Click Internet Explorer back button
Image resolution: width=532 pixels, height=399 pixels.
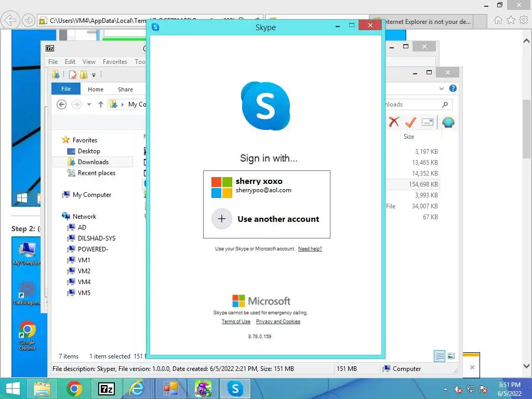[10, 21]
